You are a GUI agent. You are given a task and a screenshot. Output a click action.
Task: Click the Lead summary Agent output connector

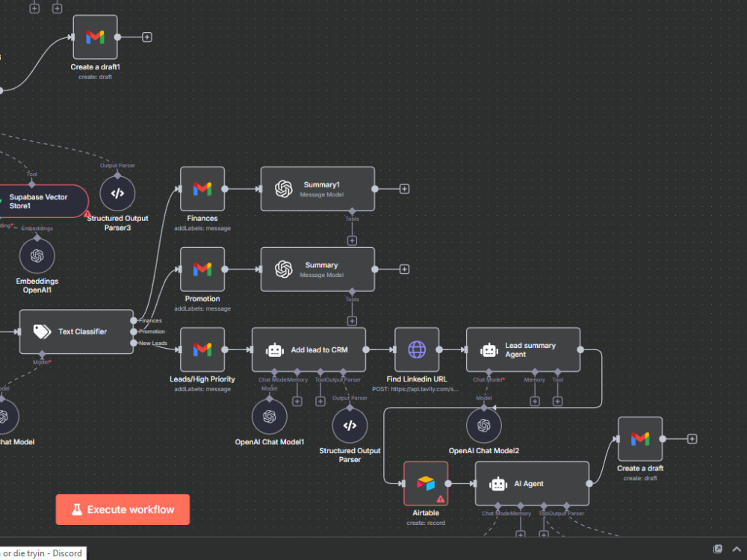coord(580,349)
